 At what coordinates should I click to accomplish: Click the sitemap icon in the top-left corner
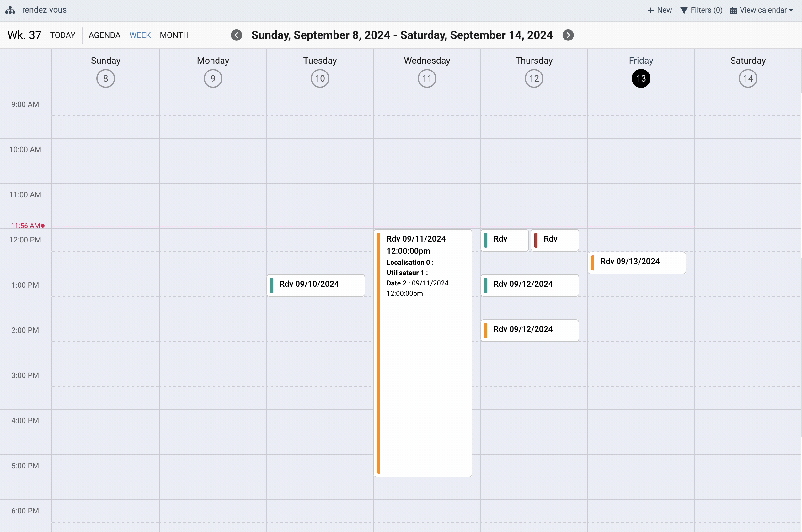[10, 10]
